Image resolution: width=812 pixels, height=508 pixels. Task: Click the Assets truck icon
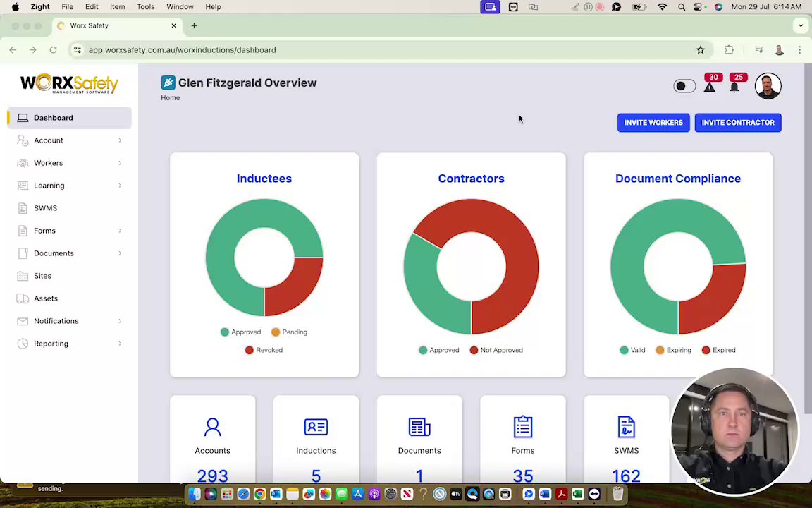[x=23, y=298]
